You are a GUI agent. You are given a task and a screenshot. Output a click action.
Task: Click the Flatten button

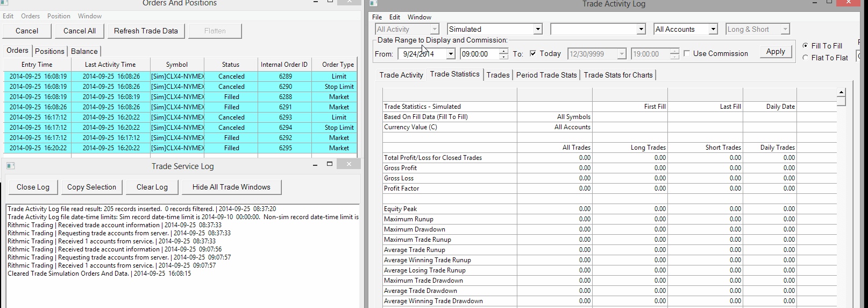click(x=215, y=31)
